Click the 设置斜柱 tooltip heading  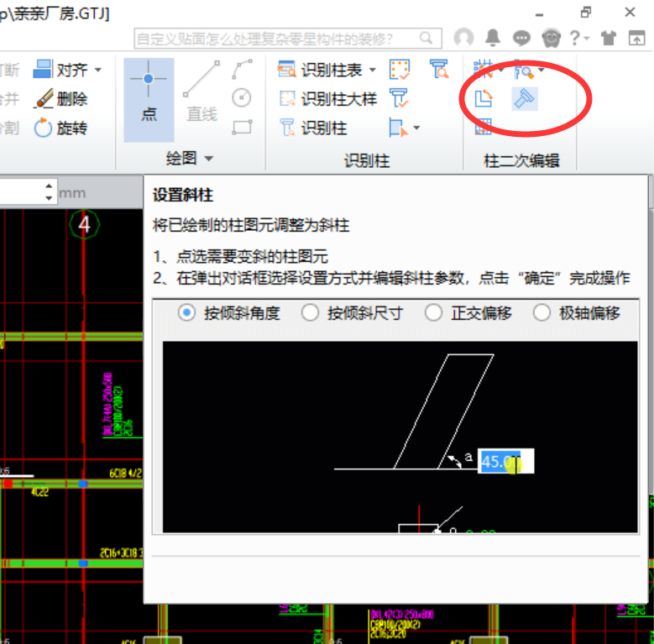click(x=183, y=195)
